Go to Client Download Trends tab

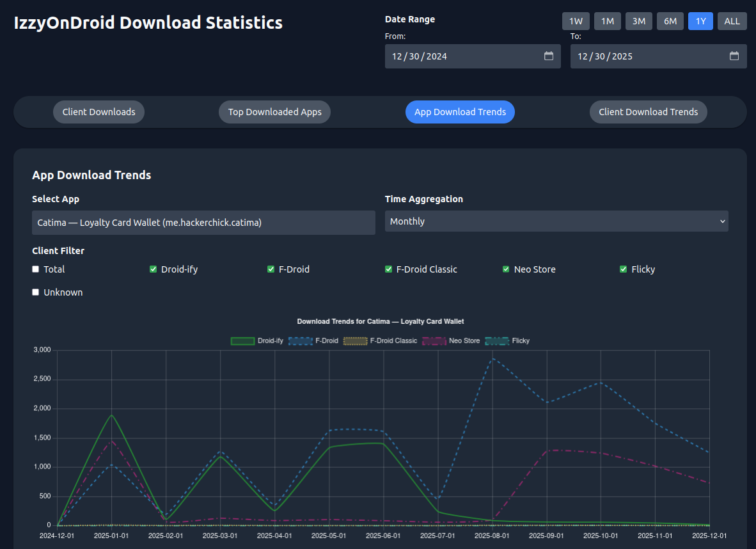pos(648,112)
